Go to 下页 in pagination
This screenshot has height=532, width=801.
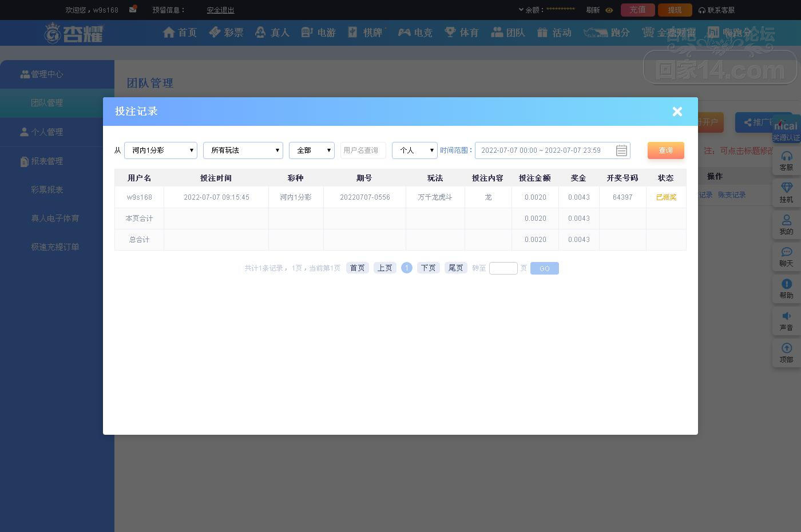429,268
